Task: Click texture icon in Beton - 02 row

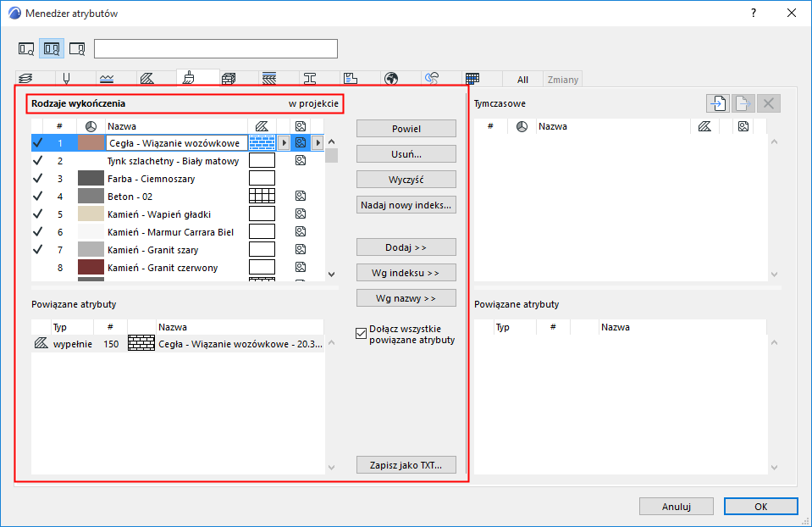Action: coord(301,196)
